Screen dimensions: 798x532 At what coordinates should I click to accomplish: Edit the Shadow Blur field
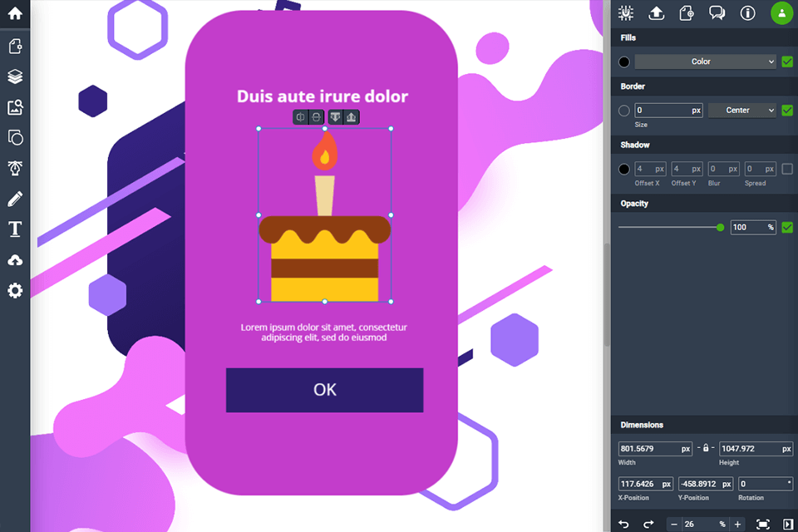(x=724, y=169)
